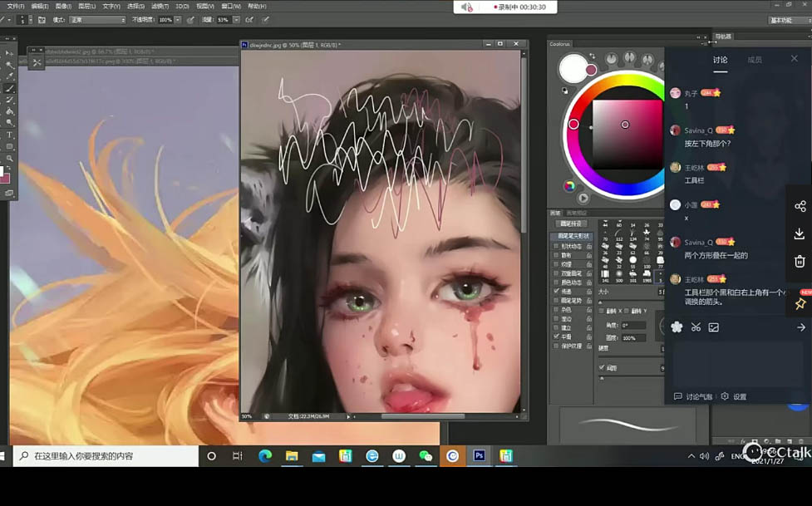
Task: Click the download icon in CCtalk sidebar
Action: 800,233
